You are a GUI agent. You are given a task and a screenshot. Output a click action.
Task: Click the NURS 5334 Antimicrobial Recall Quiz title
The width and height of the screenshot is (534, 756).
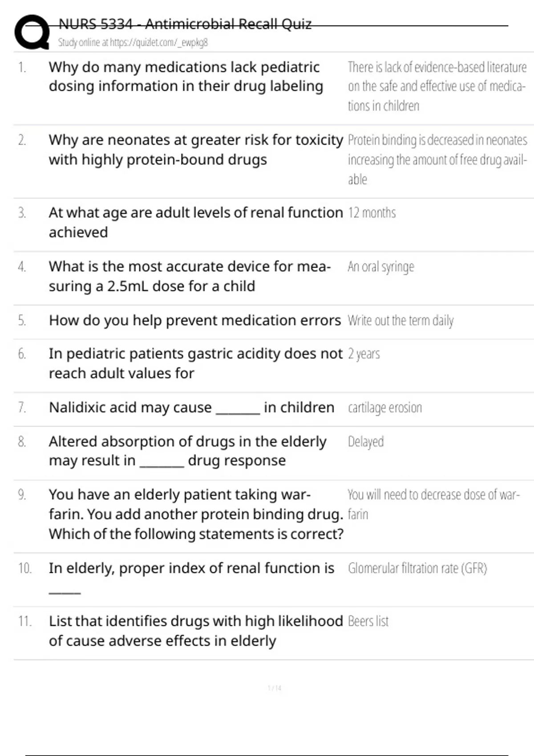tap(185, 24)
